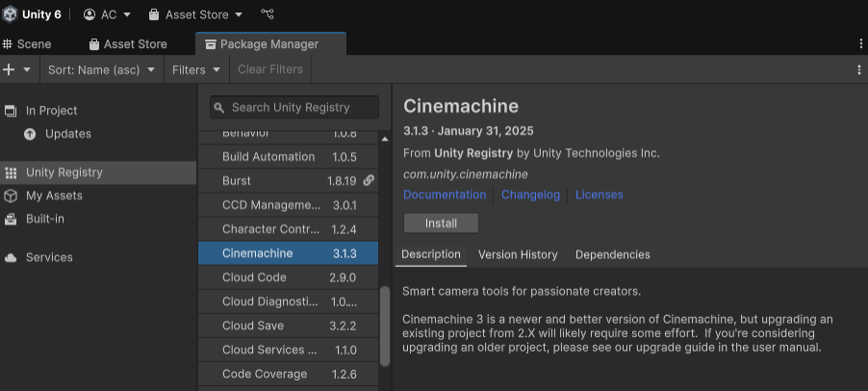
Task: Open the Licenses link
Action: click(599, 195)
